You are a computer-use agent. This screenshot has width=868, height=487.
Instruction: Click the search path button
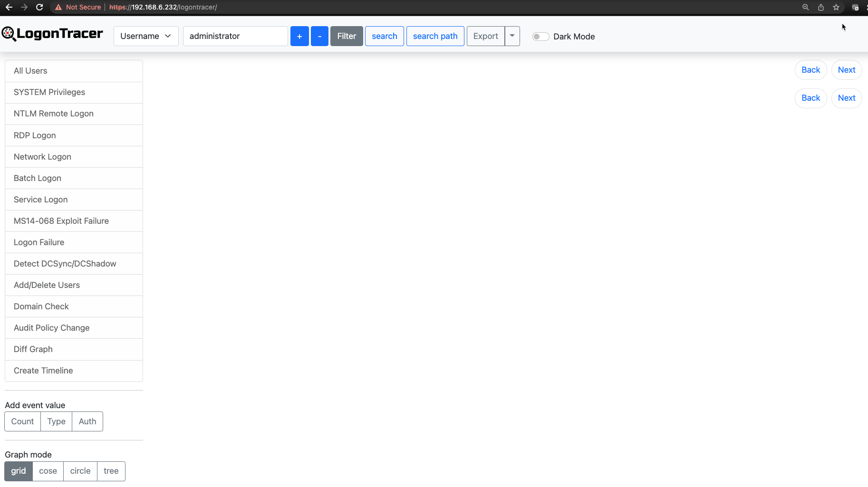[x=435, y=36]
